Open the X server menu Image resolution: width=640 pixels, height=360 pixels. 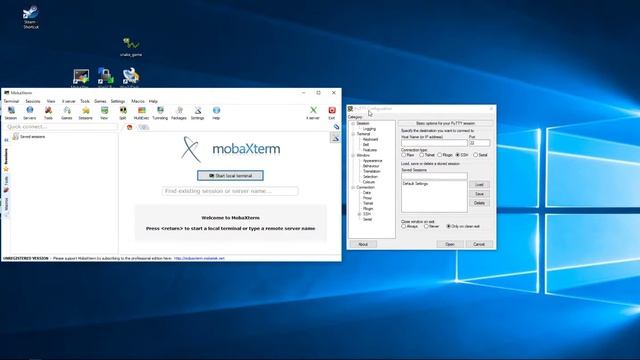click(x=69, y=101)
